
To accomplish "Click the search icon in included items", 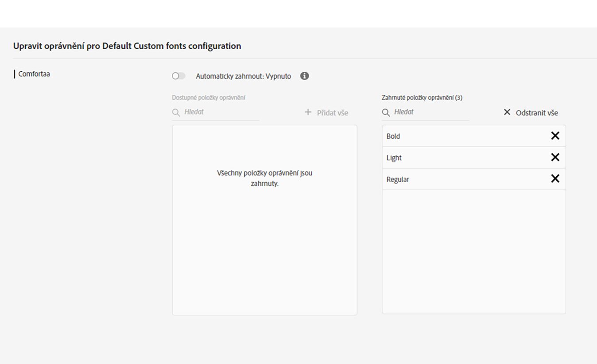I will tap(386, 112).
